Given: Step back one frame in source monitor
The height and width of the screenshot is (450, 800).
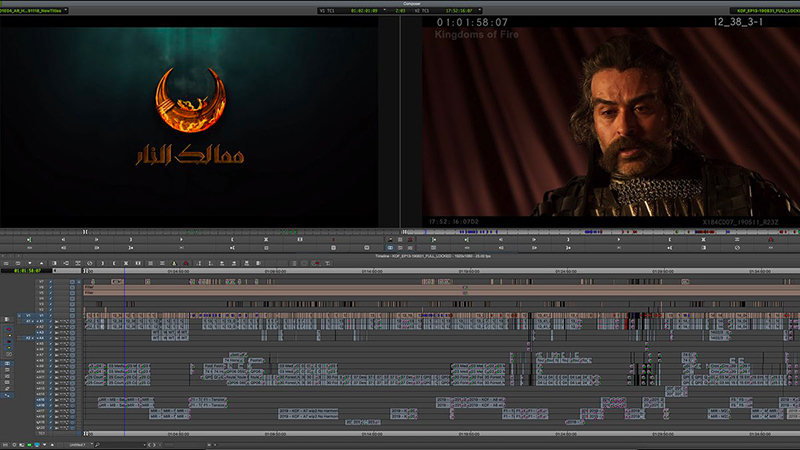Looking at the screenshot, I should [x=63, y=239].
